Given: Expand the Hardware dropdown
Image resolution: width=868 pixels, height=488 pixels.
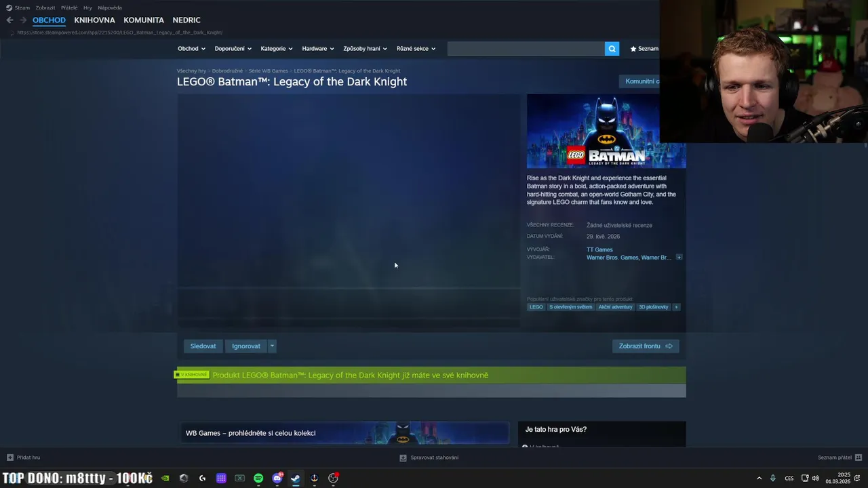Looking at the screenshot, I should coord(318,49).
